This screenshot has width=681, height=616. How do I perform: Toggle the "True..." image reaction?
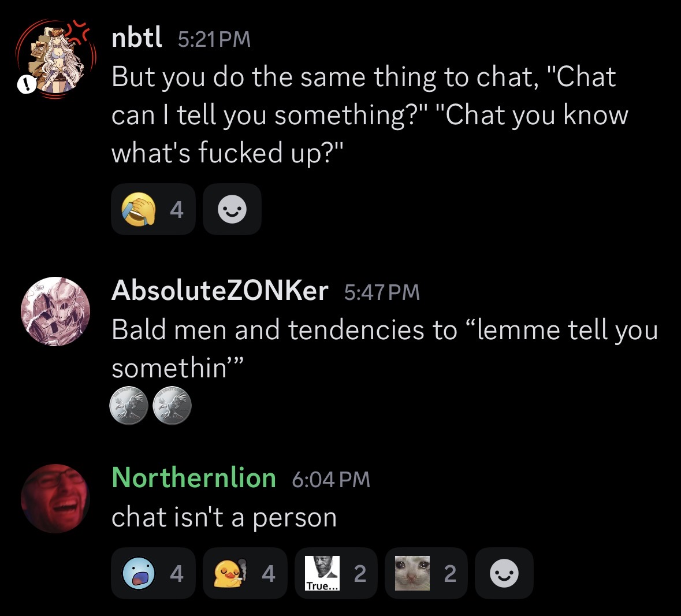(x=336, y=573)
